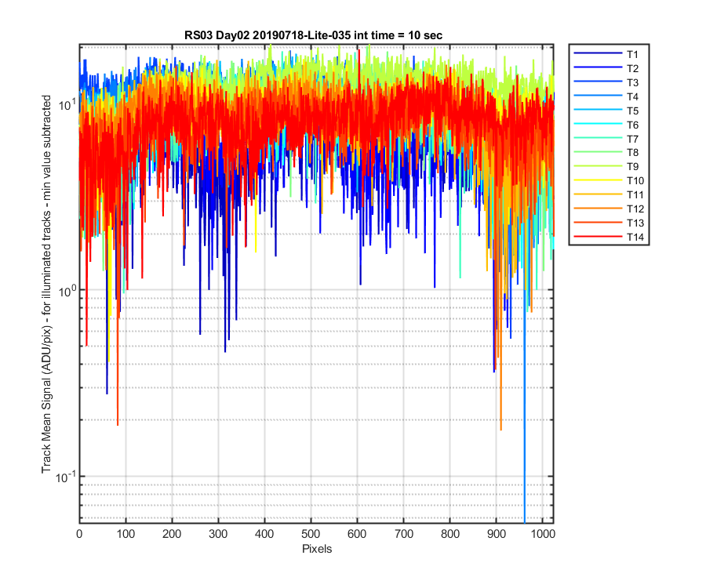The image size is (706, 588).
Task: Click the cyan T6 legend line
Action: point(598,124)
